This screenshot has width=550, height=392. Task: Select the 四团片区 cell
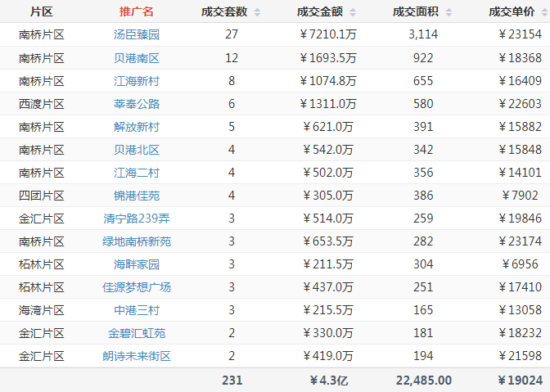pyautogui.click(x=42, y=196)
